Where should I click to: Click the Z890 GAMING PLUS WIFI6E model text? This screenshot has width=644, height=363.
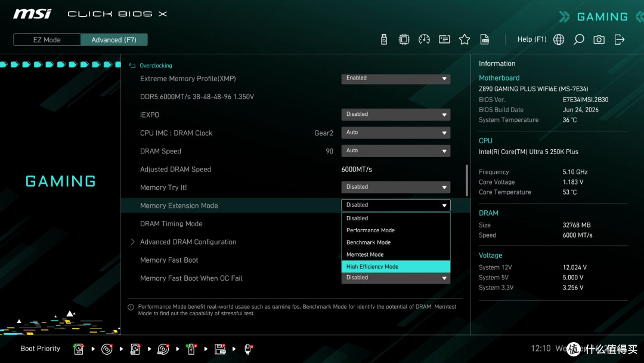click(x=534, y=89)
